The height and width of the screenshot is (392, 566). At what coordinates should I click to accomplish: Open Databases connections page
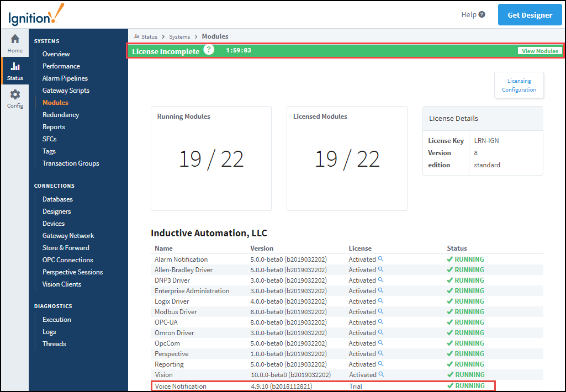pyautogui.click(x=57, y=199)
